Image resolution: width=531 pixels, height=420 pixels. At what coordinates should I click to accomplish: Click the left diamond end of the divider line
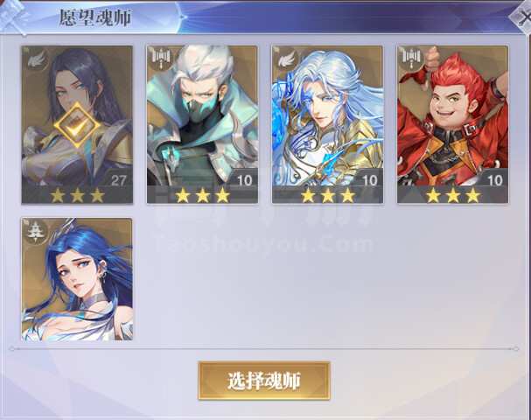click(x=12, y=349)
